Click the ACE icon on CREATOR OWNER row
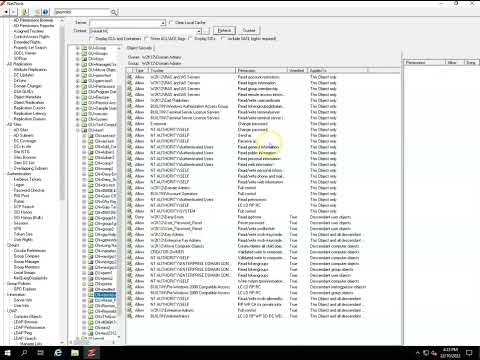Image resolution: width=480 pixels, height=360 pixels. [x=130, y=252]
